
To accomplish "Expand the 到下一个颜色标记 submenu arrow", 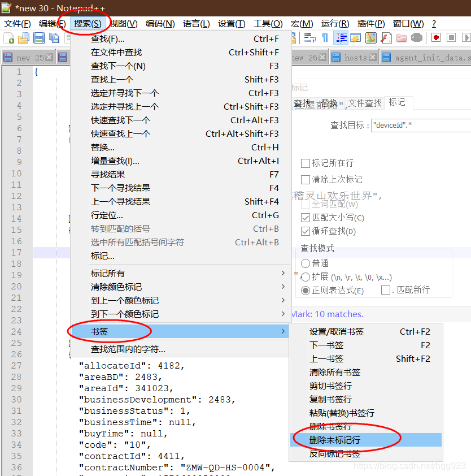I will pos(283,314).
